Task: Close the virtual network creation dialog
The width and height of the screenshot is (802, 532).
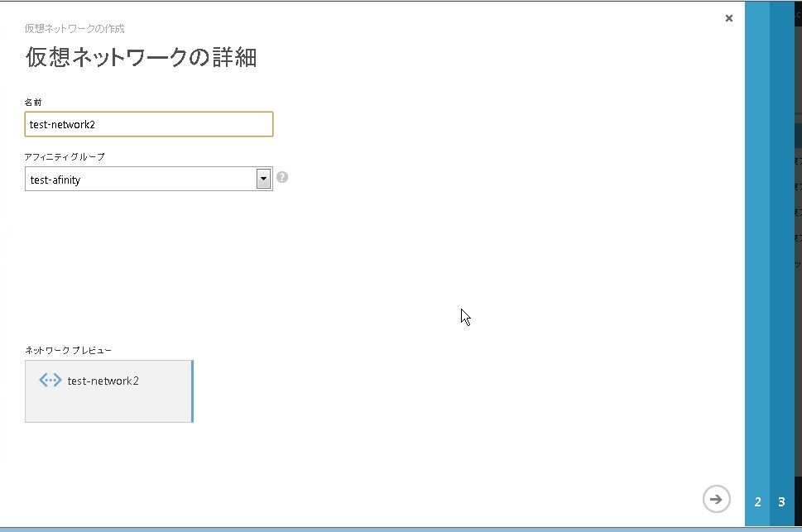Action: (728, 18)
